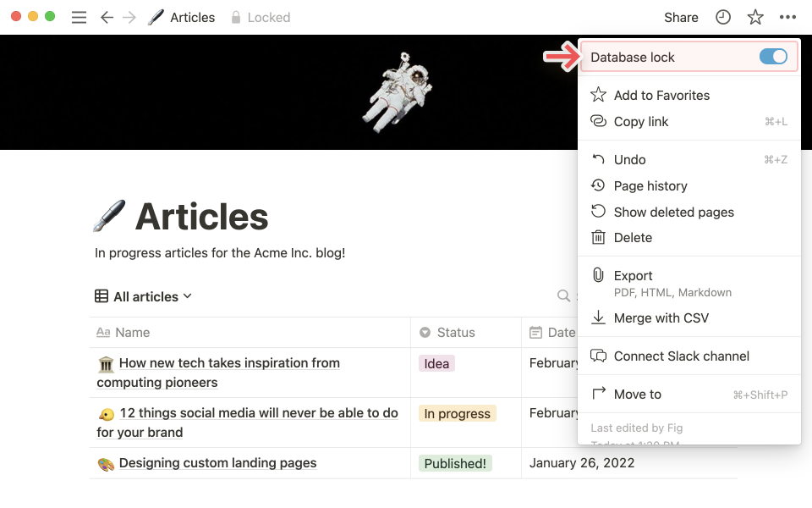Select Page history in the menu
This screenshot has width=812, height=508.
pos(650,186)
